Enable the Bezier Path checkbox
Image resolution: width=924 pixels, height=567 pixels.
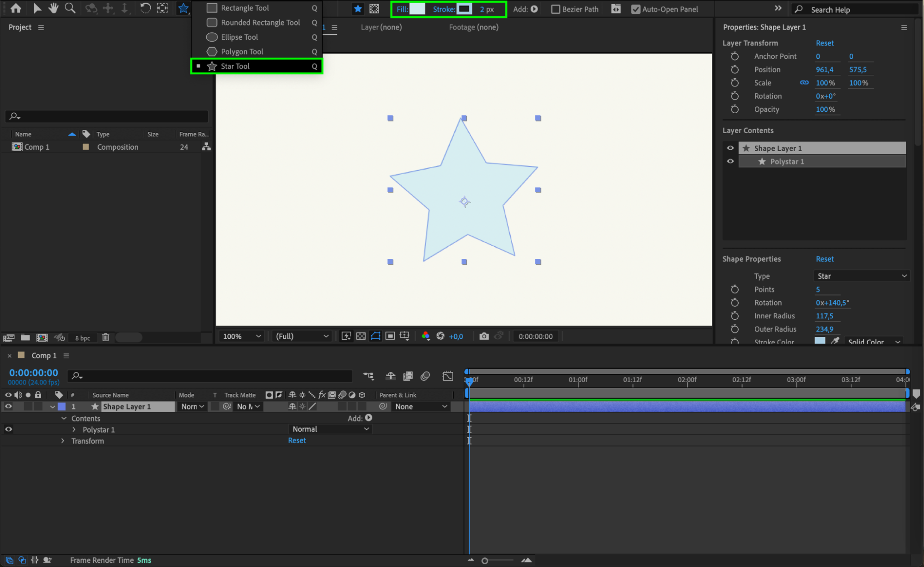[x=556, y=9]
